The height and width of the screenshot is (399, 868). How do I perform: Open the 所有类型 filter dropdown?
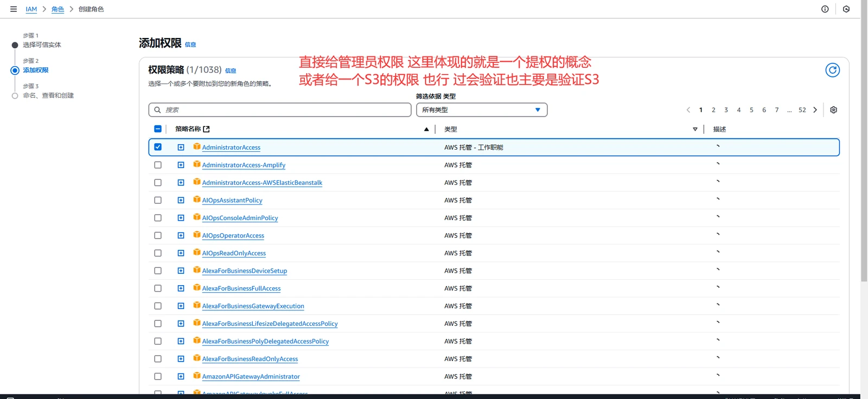(482, 110)
